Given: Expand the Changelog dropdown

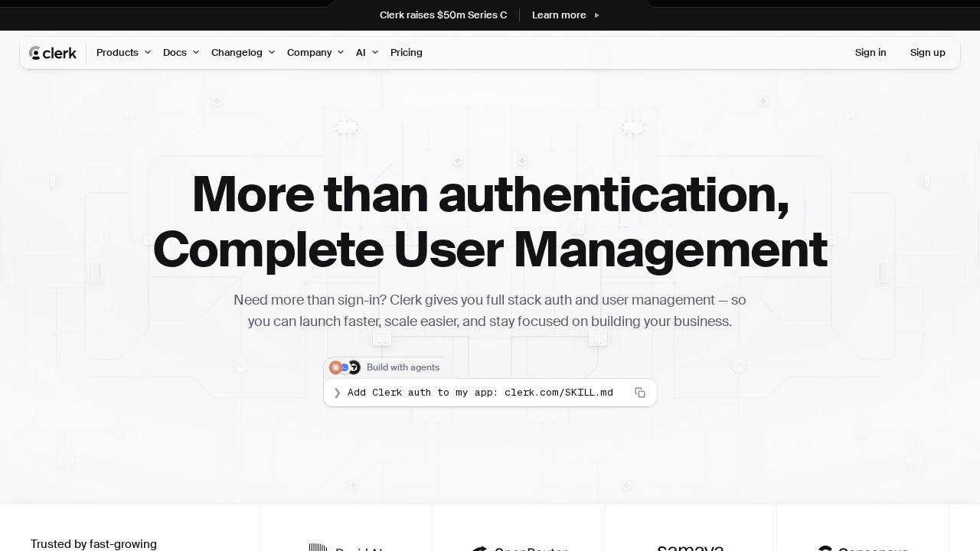Looking at the screenshot, I should (x=243, y=53).
